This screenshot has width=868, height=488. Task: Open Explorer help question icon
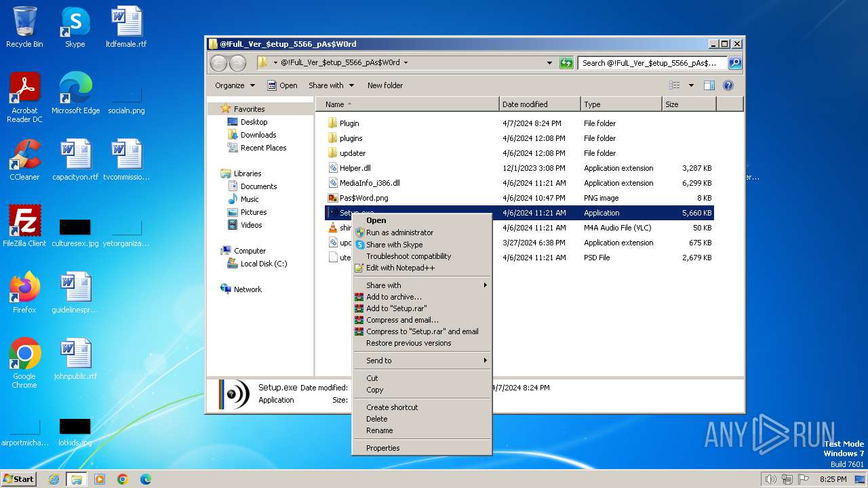click(x=728, y=85)
